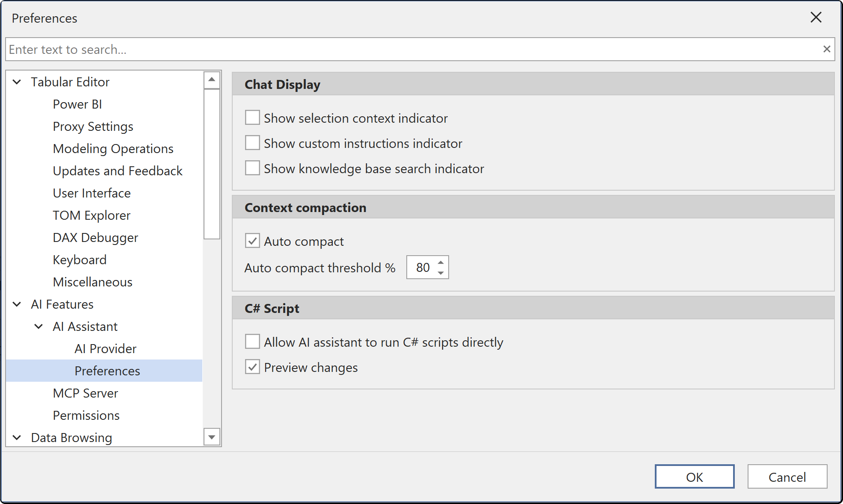The height and width of the screenshot is (504, 843).
Task: Select the Tabular Editor label
Action: (70, 82)
